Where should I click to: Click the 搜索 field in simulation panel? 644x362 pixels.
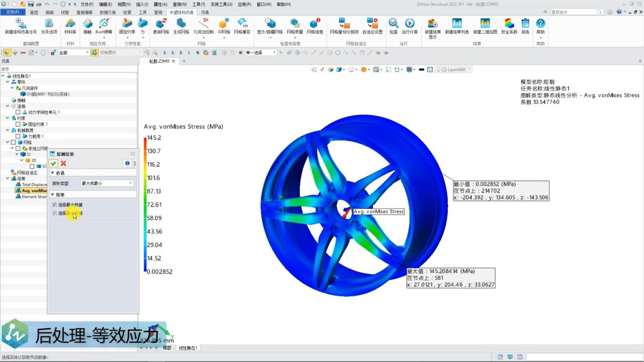(x=69, y=69)
